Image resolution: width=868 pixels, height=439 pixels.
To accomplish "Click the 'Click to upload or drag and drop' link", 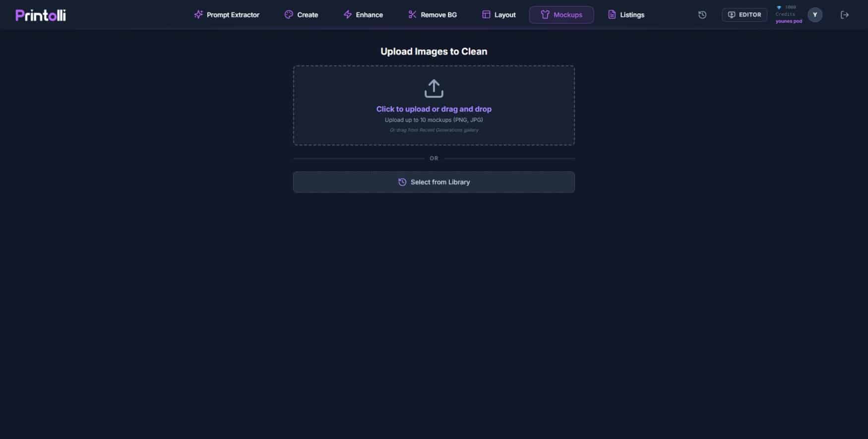I will pyautogui.click(x=434, y=109).
